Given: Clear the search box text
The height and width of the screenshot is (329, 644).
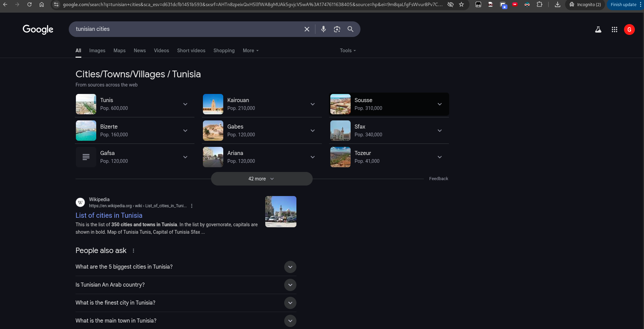Looking at the screenshot, I should pos(307,29).
